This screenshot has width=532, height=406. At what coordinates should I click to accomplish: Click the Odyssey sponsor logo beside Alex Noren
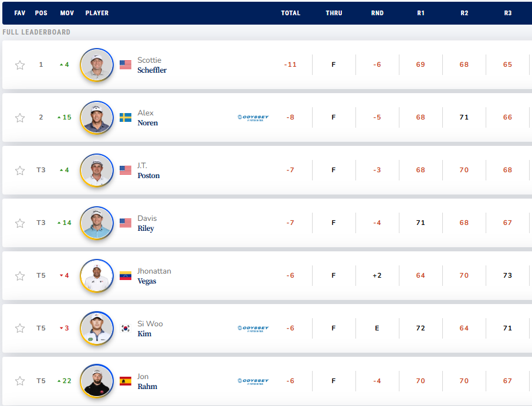point(253,117)
